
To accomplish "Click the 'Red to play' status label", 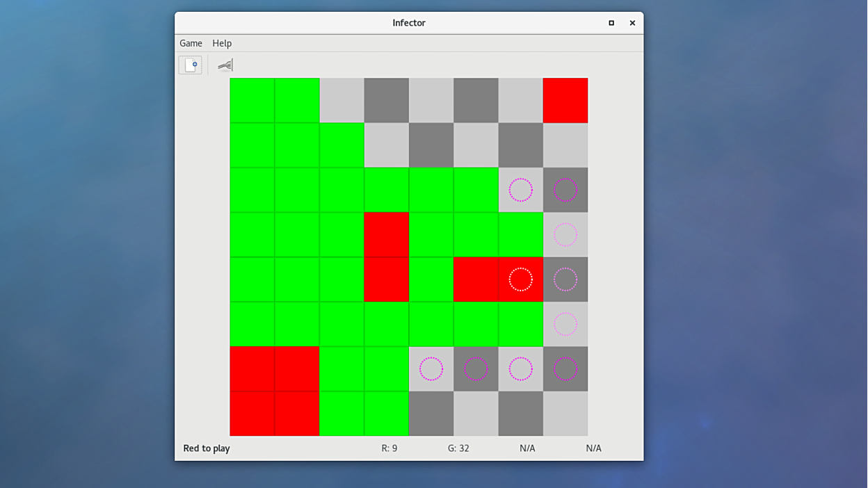I will 206,448.
